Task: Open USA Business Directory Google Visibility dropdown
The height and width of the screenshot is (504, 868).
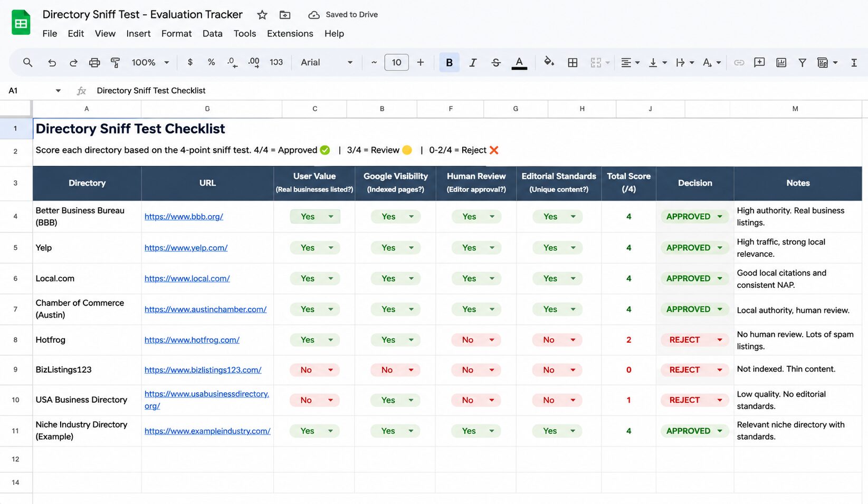Action: coord(395,400)
